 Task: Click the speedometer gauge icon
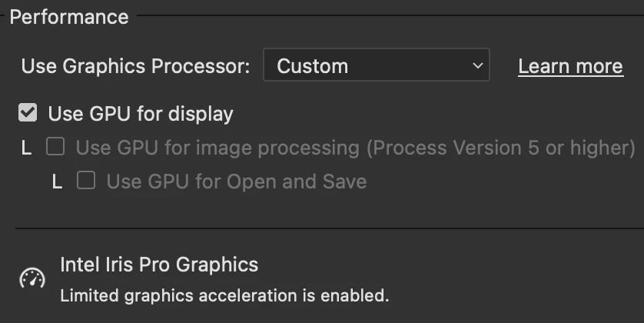coord(32,278)
